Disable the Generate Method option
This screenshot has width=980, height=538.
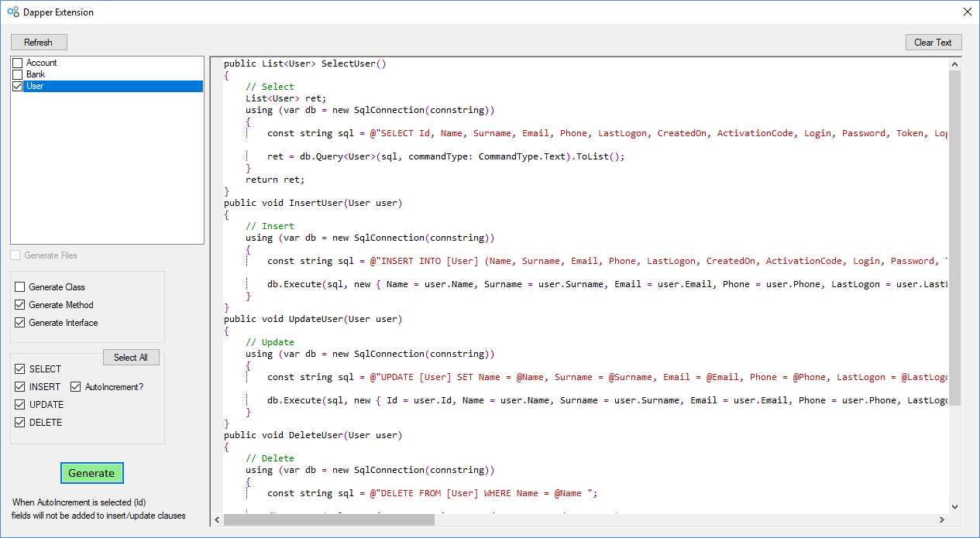click(21, 304)
